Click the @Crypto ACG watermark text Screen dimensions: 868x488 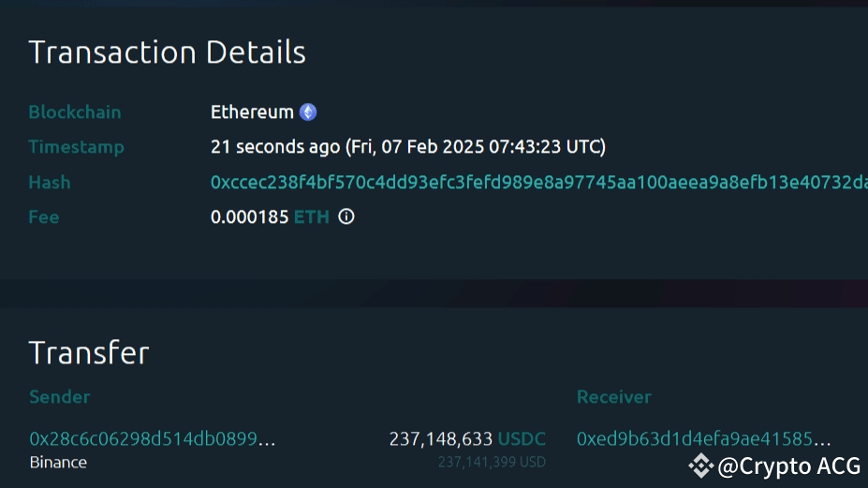[x=787, y=465]
